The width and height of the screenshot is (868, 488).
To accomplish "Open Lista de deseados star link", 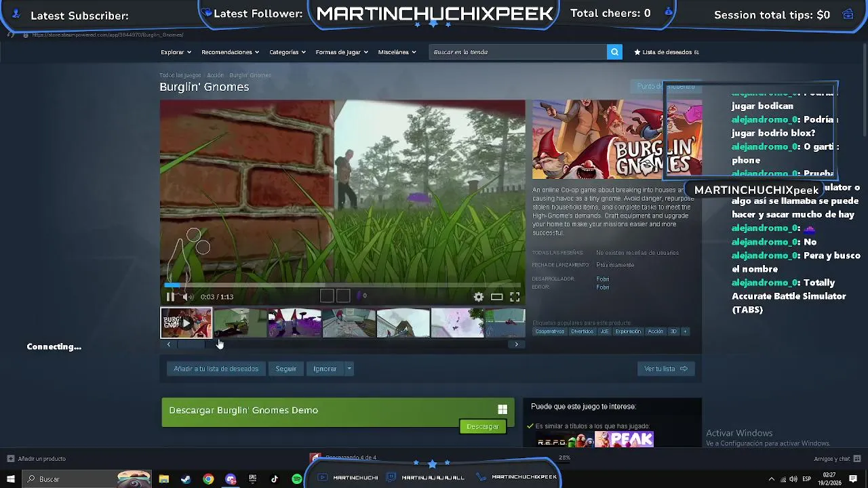I will [x=666, y=52].
